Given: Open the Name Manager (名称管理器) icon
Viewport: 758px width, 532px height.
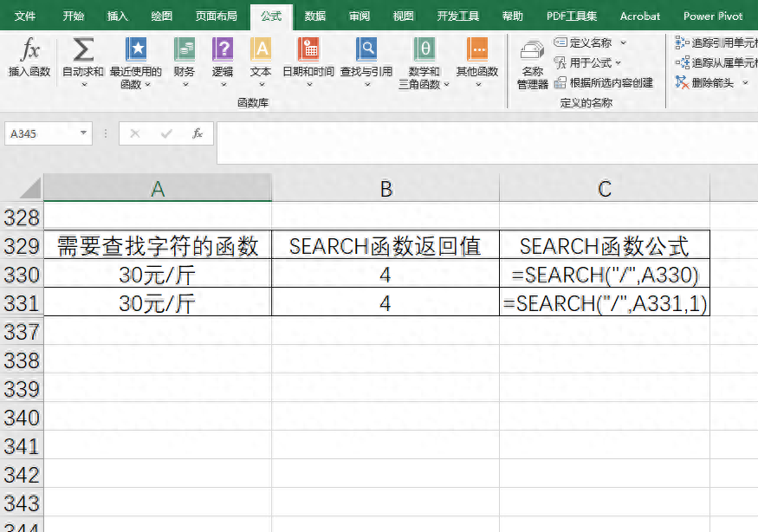Looking at the screenshot, I should click(x=532, y=51).
